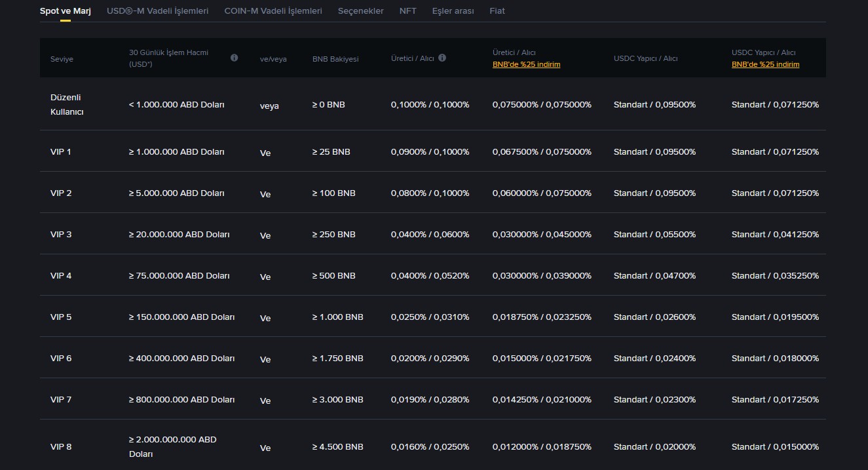Open the NFT fees tab
Screen dimensions: 868x470
pyautogui.click(x=407, y=10)
